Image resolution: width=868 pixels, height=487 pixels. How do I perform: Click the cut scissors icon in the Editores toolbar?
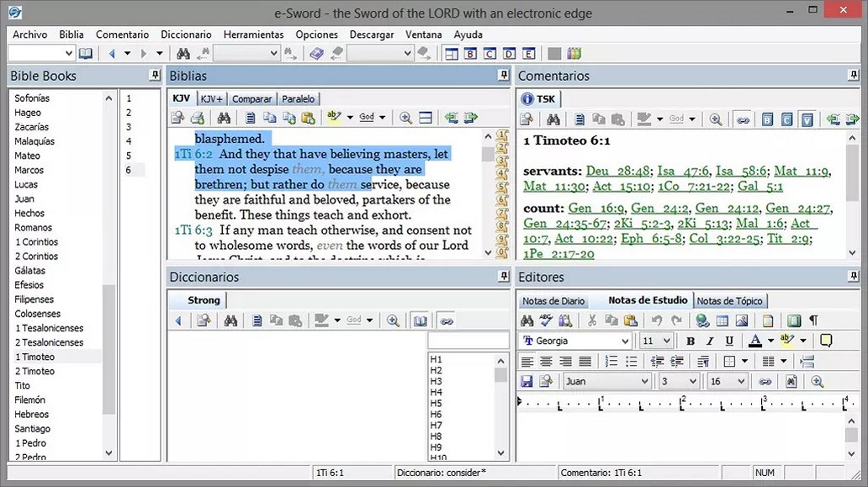tap(592, 320)
